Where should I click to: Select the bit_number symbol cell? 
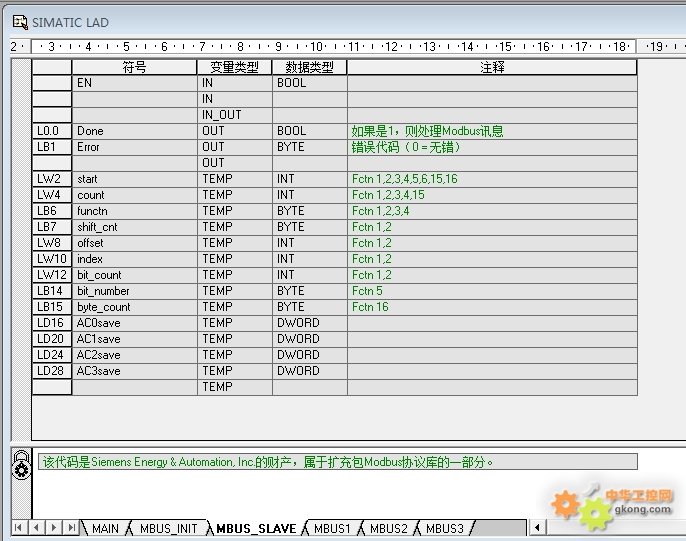click(x=134, y=291)
